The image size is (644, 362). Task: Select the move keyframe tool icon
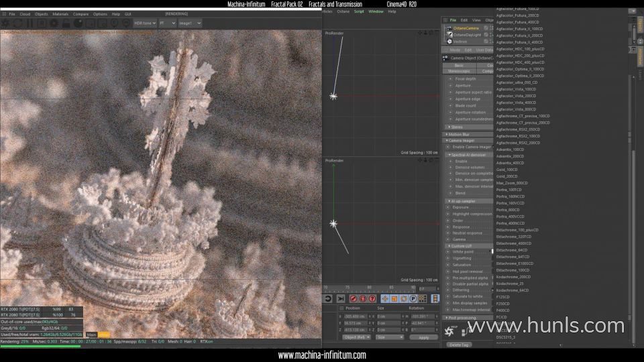click(385, 298)
